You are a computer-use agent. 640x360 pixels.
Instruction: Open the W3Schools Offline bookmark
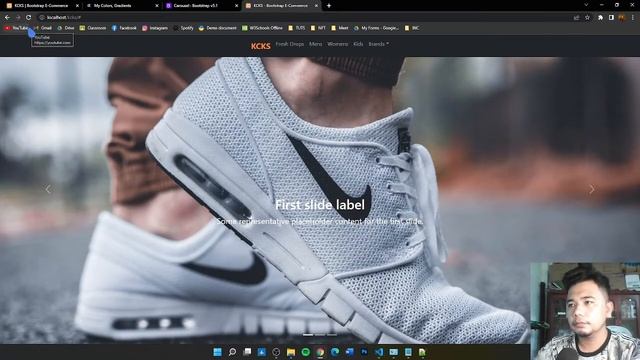[262, 28]
